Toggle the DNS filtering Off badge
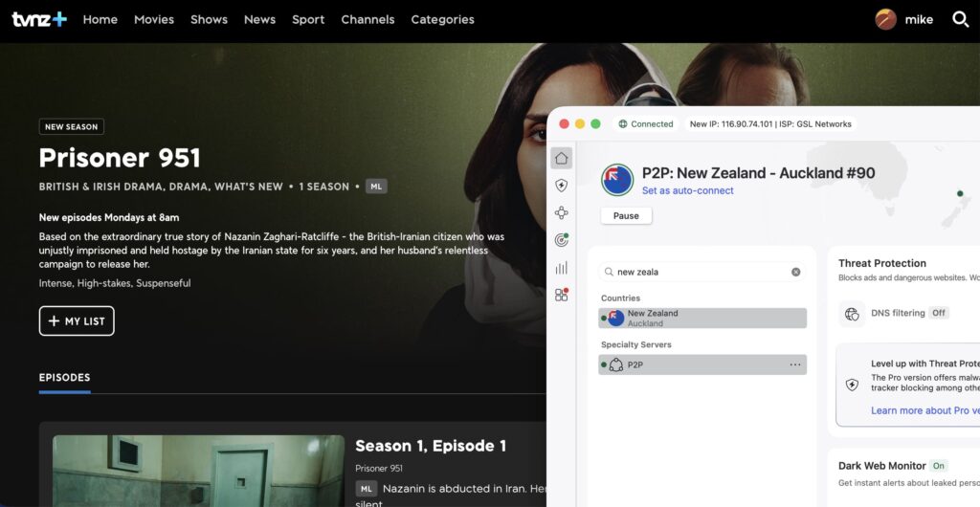This screenshot has width=980, height=507. tap(939, 313)
